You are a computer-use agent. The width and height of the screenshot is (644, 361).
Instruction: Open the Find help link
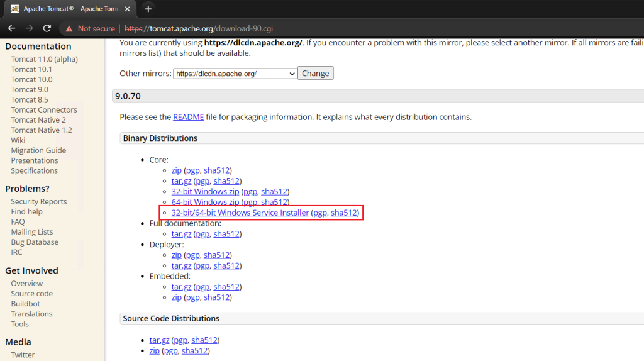[x=26, y=211]
